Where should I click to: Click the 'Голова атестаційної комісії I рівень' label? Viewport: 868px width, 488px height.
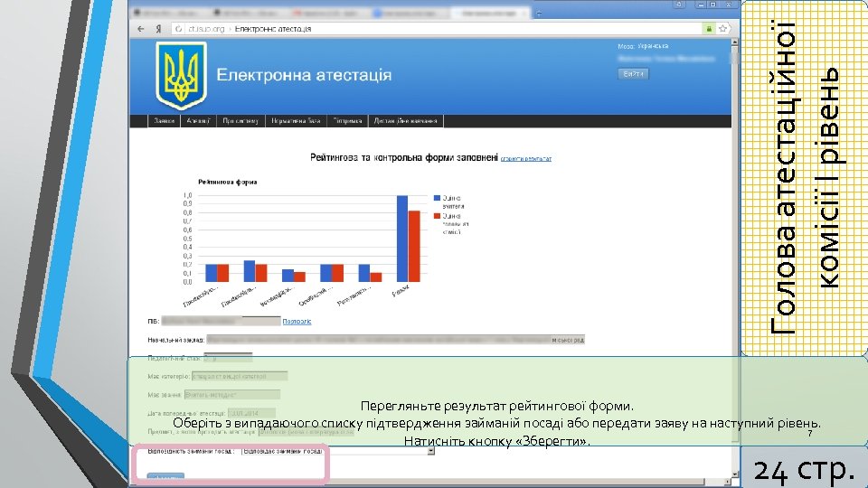click(x=806, y=178)
